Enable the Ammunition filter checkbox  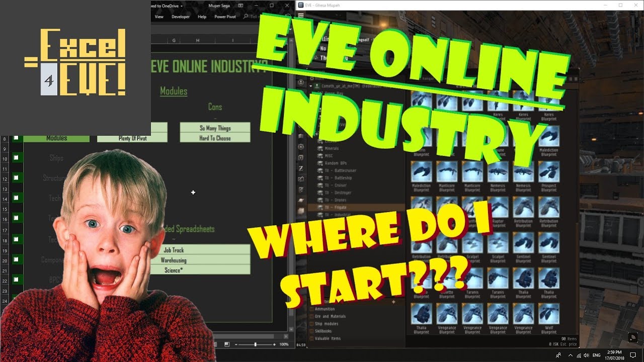tap(312, 309)
